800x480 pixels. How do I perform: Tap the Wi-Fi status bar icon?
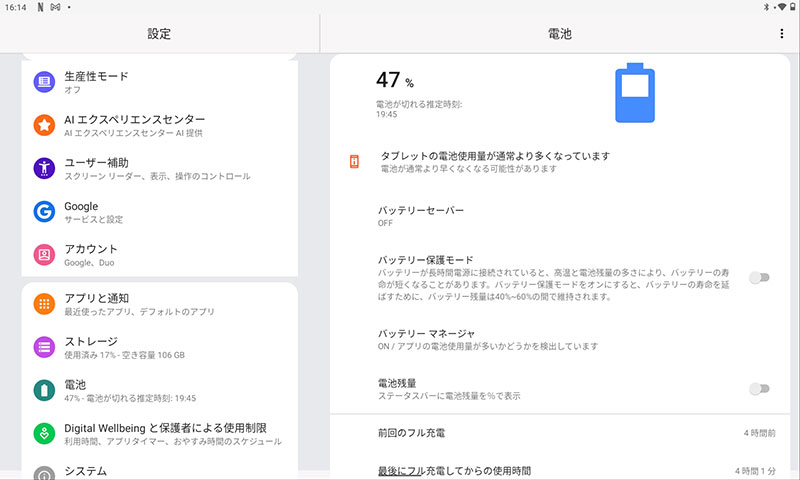tap(782, 7)
